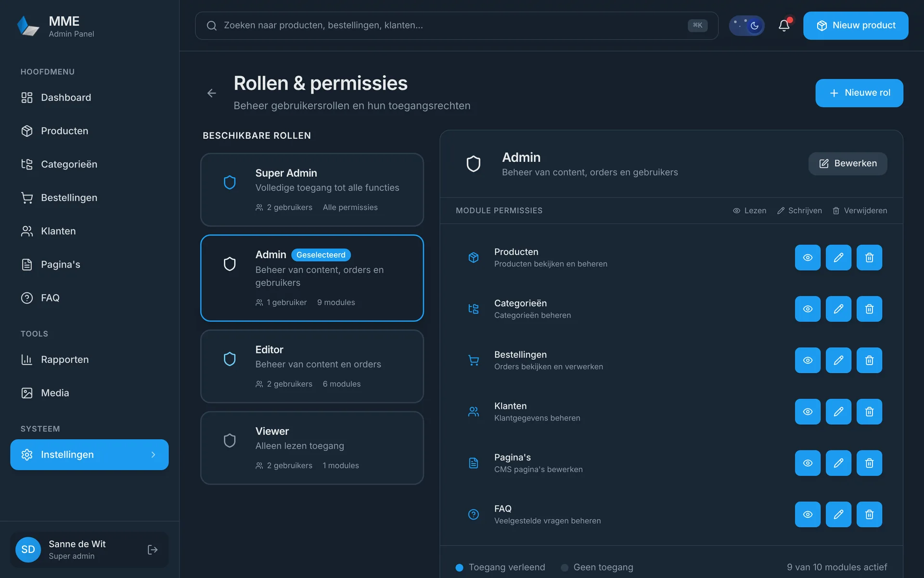Open Dashboard in the sidebar

90,97
